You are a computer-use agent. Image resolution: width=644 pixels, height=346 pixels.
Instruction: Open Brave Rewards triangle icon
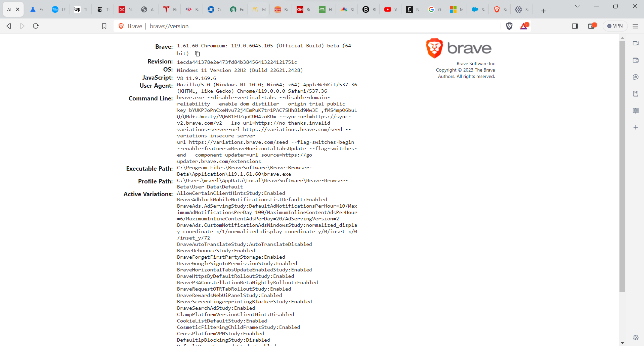point(524,26)
